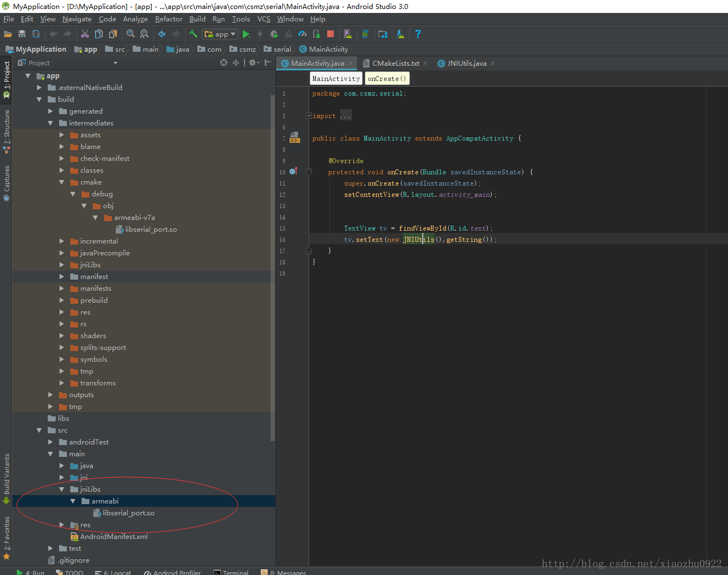Open app run configuration dropdown
The height and width of the screenshot is (575, 728).
(x=220, y=34)
